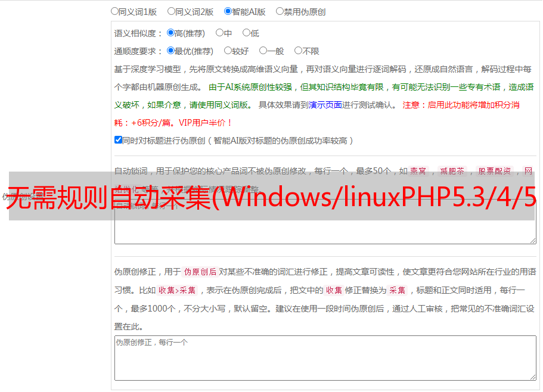543x392 pixels.
Task: Grab the resize handle of 伪原创修正 textarea
Action: click(x=533, y=378)
